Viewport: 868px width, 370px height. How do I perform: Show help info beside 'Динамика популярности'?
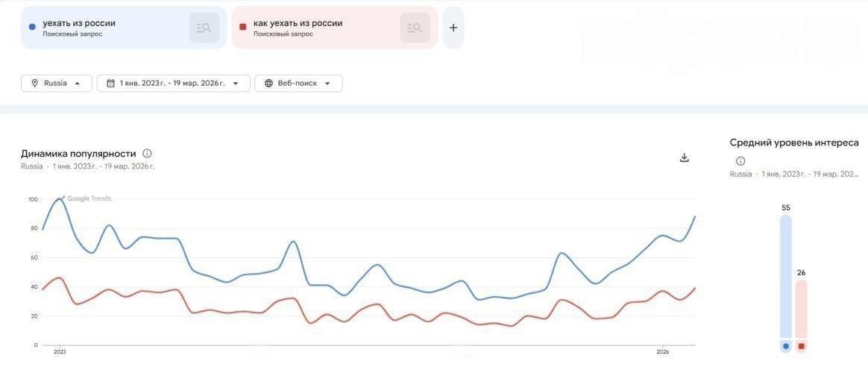[147, 154]
